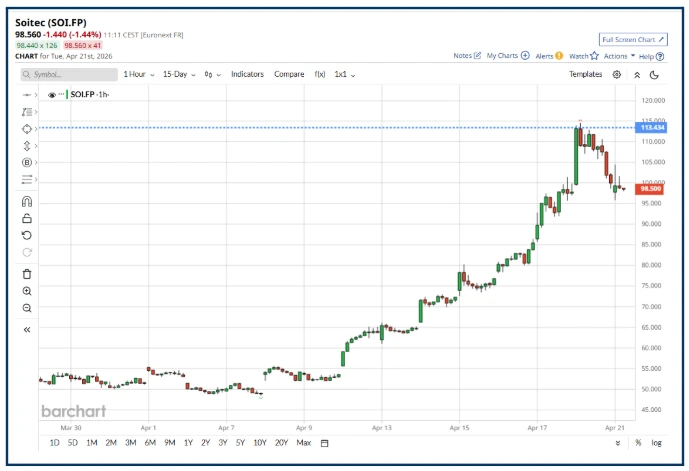Open Notes editor

pos(467,56)
